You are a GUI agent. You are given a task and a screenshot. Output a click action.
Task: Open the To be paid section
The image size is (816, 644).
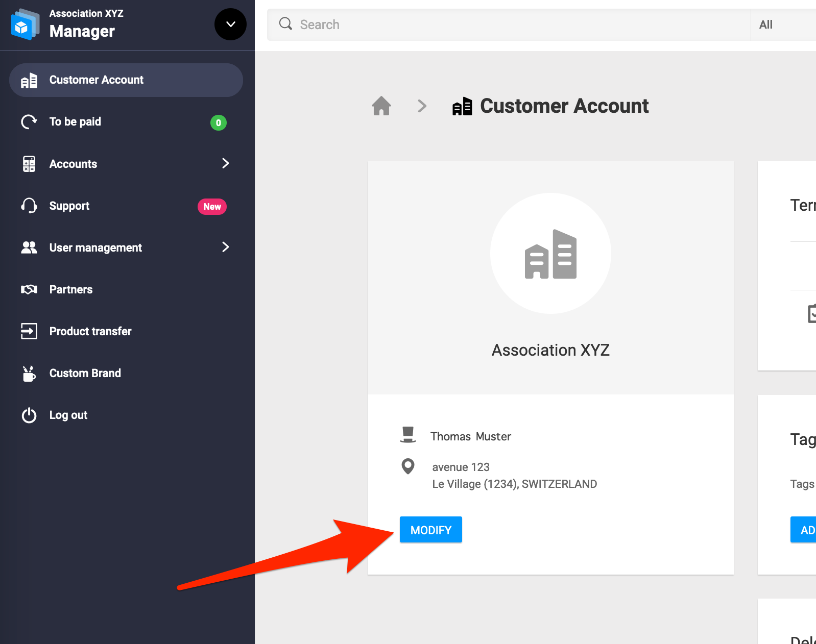click(75, 122)
